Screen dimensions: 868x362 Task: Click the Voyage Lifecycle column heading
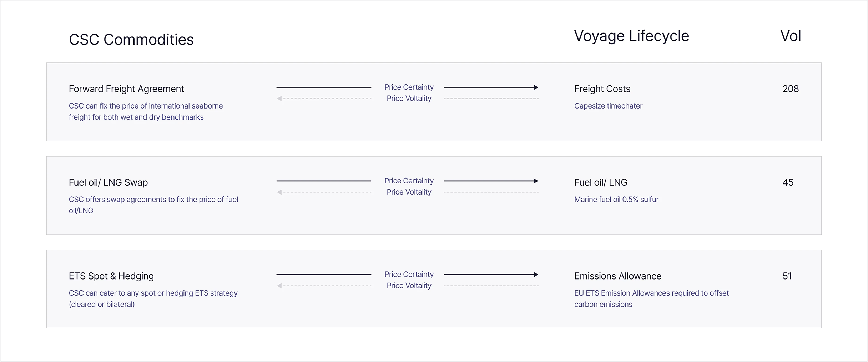[x=631, y=36]
